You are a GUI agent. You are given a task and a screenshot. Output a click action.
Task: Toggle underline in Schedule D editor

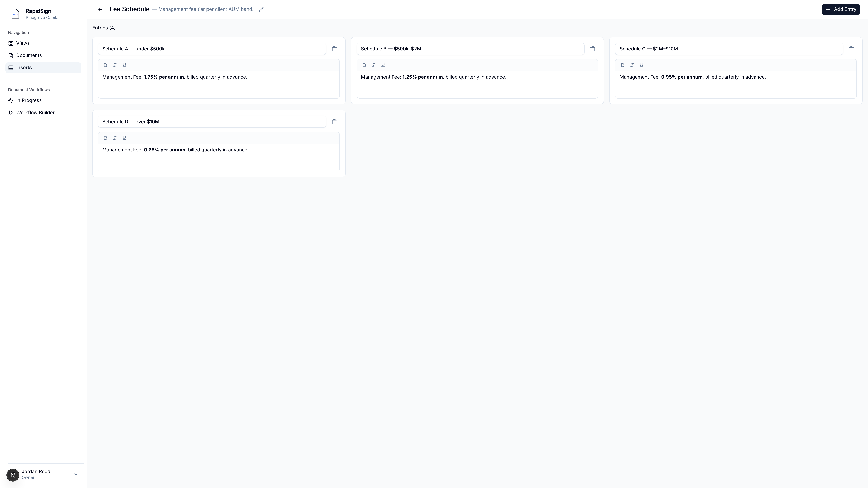(124, 138)
